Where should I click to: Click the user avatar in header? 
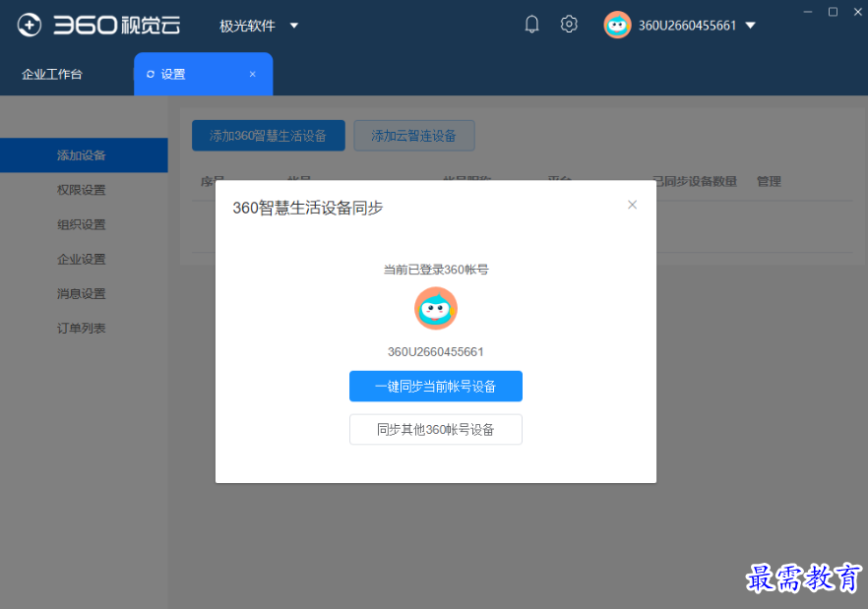coord(617,25)
